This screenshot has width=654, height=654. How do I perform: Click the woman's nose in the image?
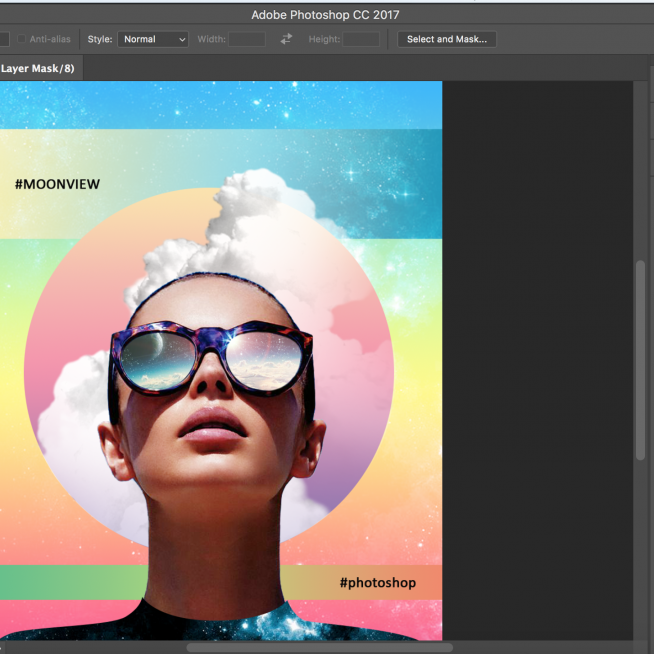209,382
